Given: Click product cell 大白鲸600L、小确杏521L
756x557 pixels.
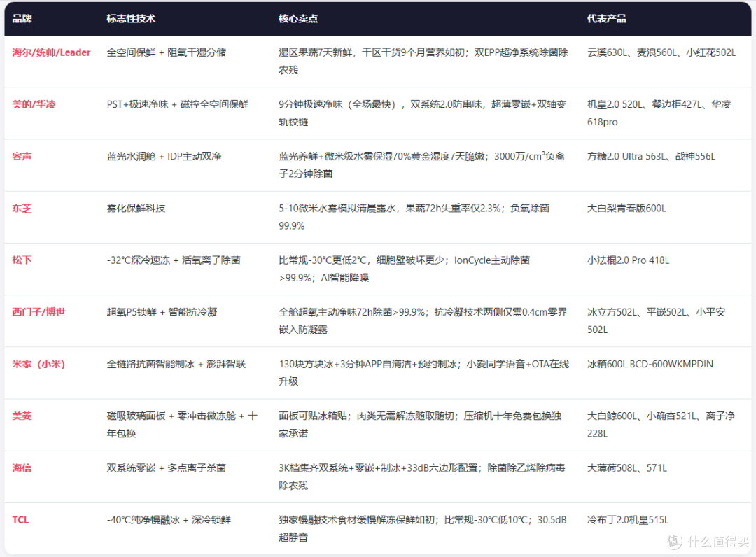Looking at the screenshot, I should [661, 425].
